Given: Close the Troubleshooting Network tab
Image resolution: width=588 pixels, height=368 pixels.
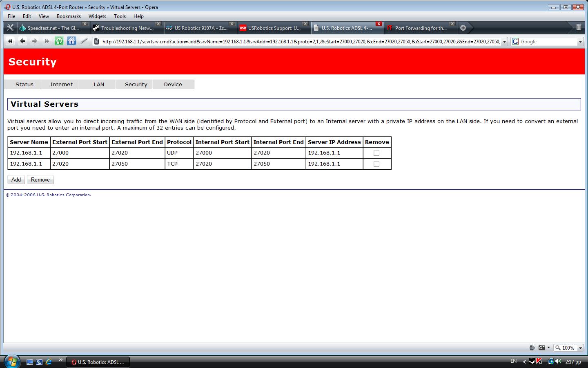Looking at the screenshot, I should tap(158, 24).
